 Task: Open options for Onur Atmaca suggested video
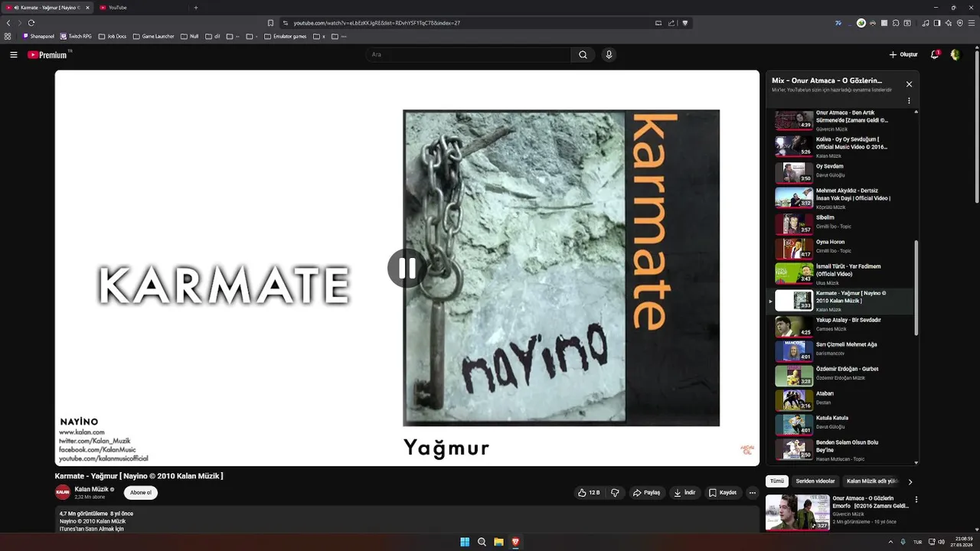pos(916,500)
